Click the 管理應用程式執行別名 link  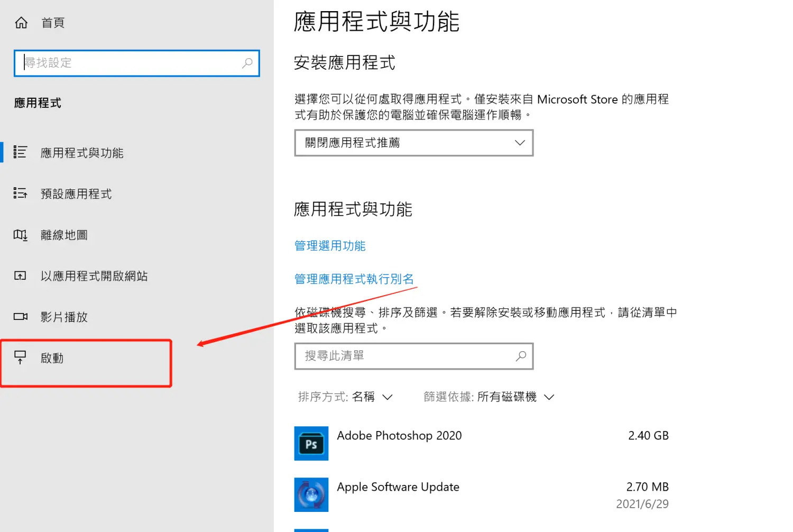tap(354, 279)
